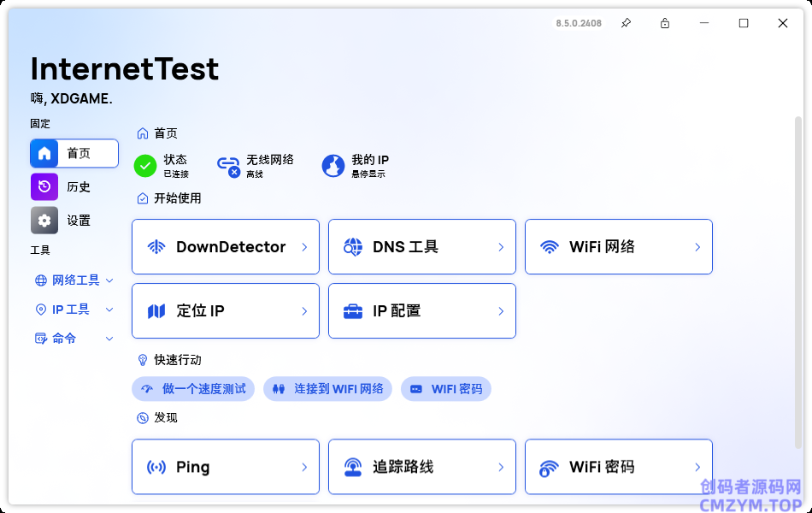812x513 pixels.
Task: Click the vertical scrollbar on the right
Action: (798, 282)
